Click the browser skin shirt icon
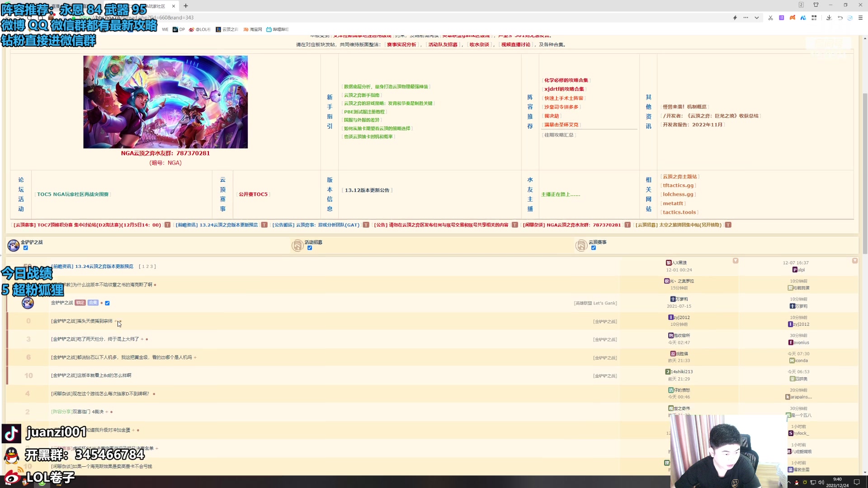Viewport: 868px width, 488px height. pos(816,5)
